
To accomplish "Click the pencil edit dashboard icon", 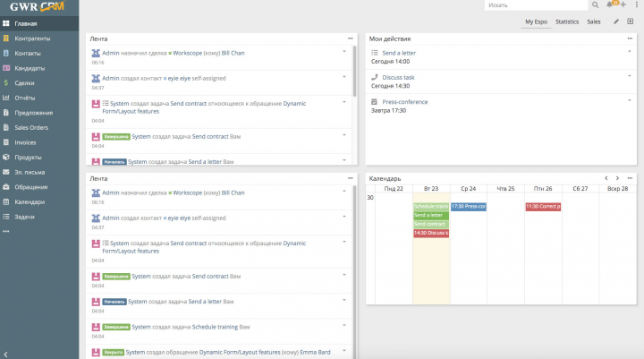I will (616, 21).
